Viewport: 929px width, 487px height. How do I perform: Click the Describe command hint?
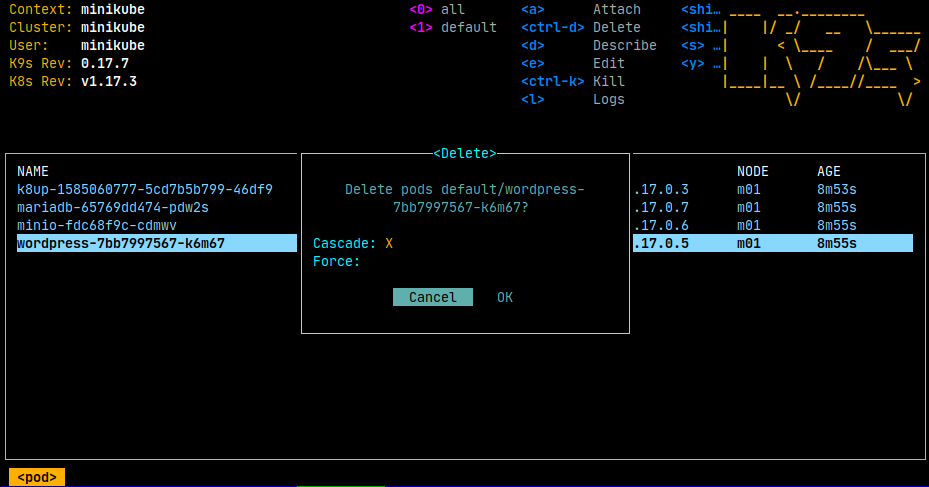tap(624, 45)
